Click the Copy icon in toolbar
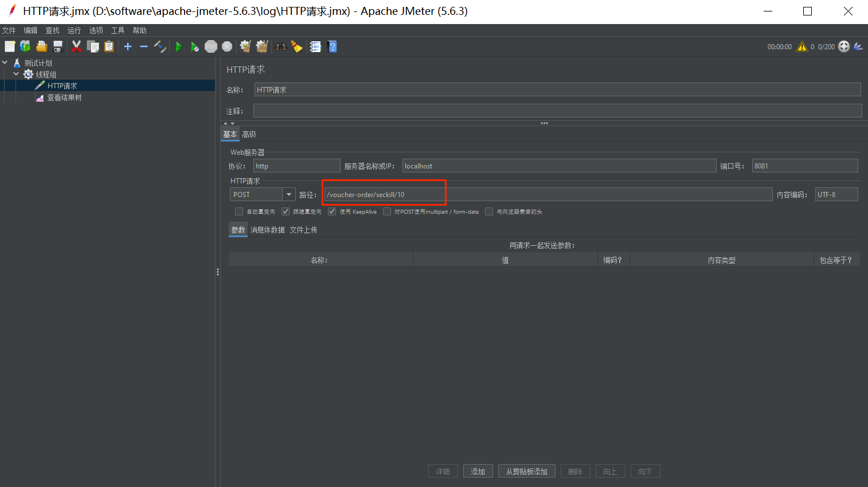 pos(93,46)
